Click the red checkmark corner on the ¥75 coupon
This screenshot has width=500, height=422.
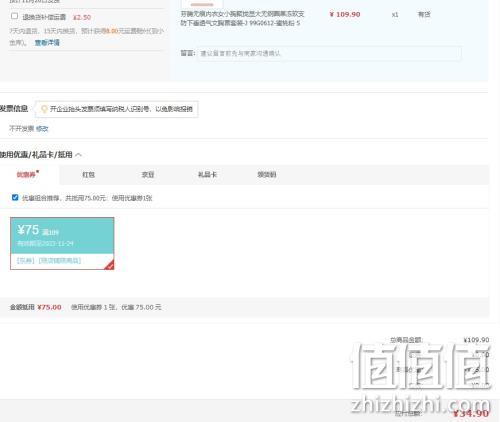click(x=110, y=265)
